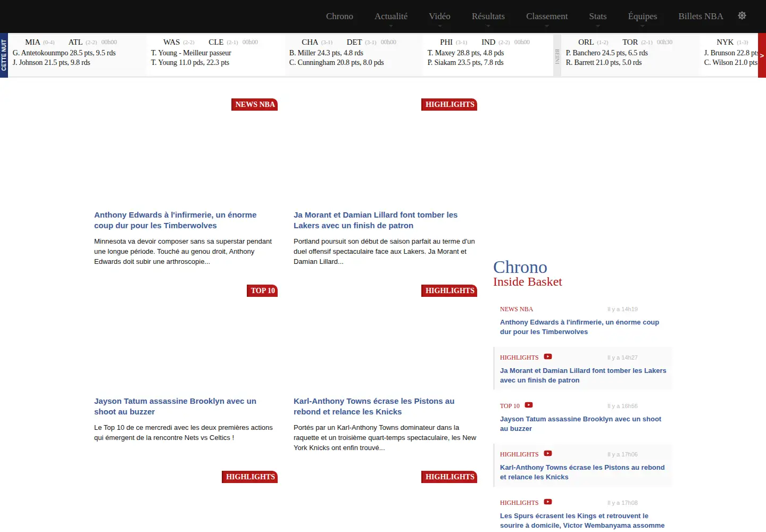Click the YouTube icon beside the Ja Morant Chrono entry
The width and height of the screenshot is (766, 532).
click(548, 357)
